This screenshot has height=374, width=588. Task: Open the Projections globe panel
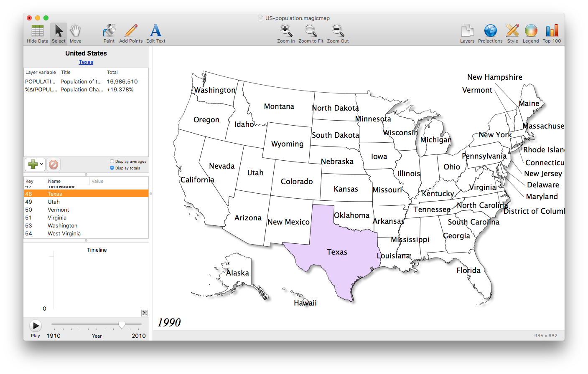[490, 33]
